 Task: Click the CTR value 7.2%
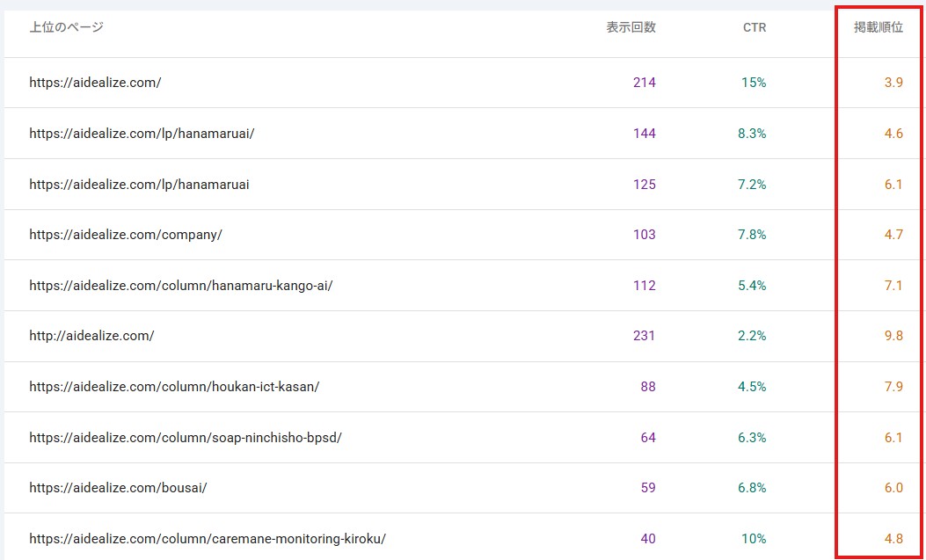[x=752, y=184]
